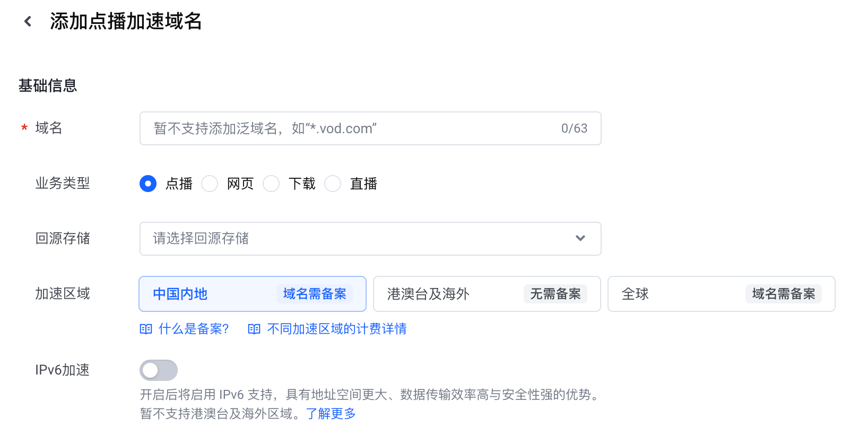Image resolution: width=868 pixels, height=435 pixels.
Task: Click the back arrow icon beside the title
Action: 28,21
